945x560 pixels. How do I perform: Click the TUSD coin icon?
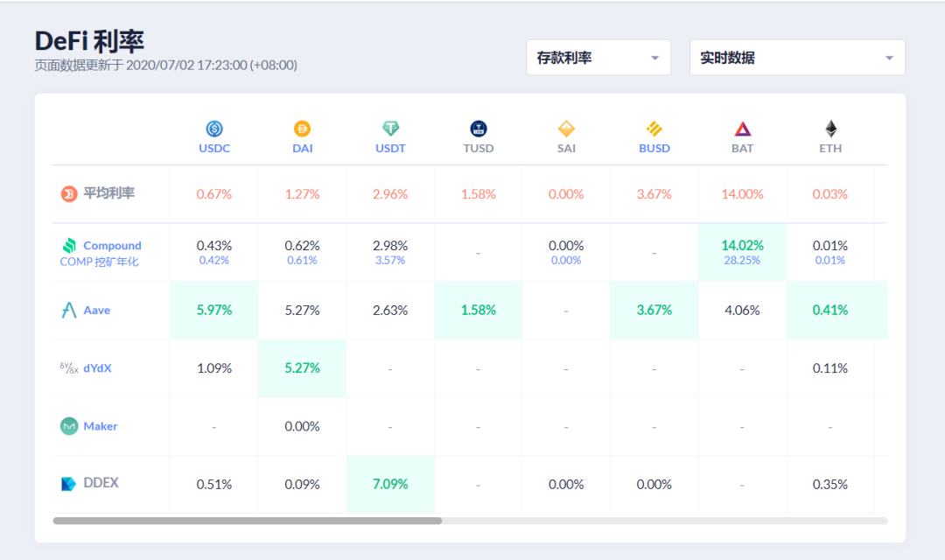click(479, 129)
